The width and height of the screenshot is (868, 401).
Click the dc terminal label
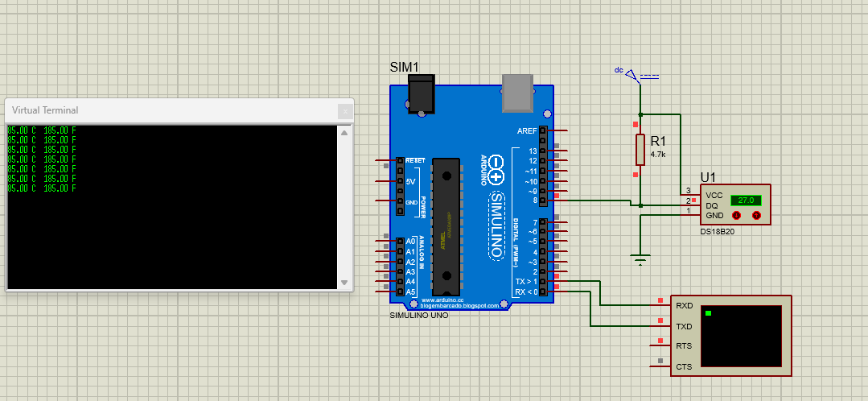click(619, 70)
